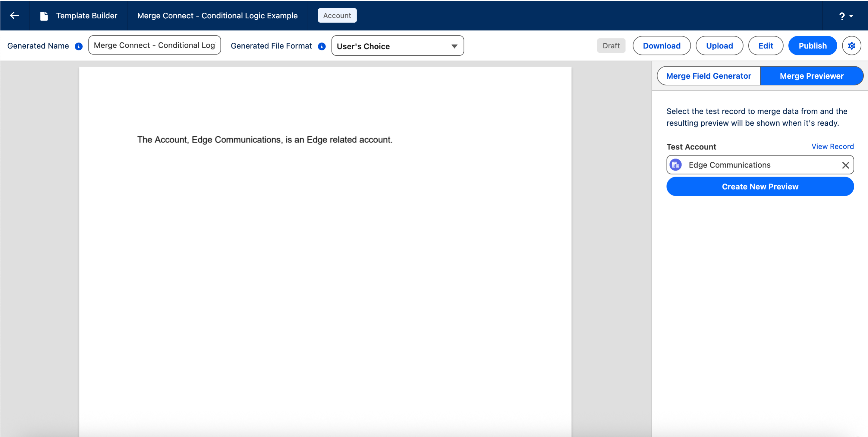Image resolution: width=868 pixels, height=437 pixels.
Task: Expand the User's Choice format dropdown
Action: (397, 46)
